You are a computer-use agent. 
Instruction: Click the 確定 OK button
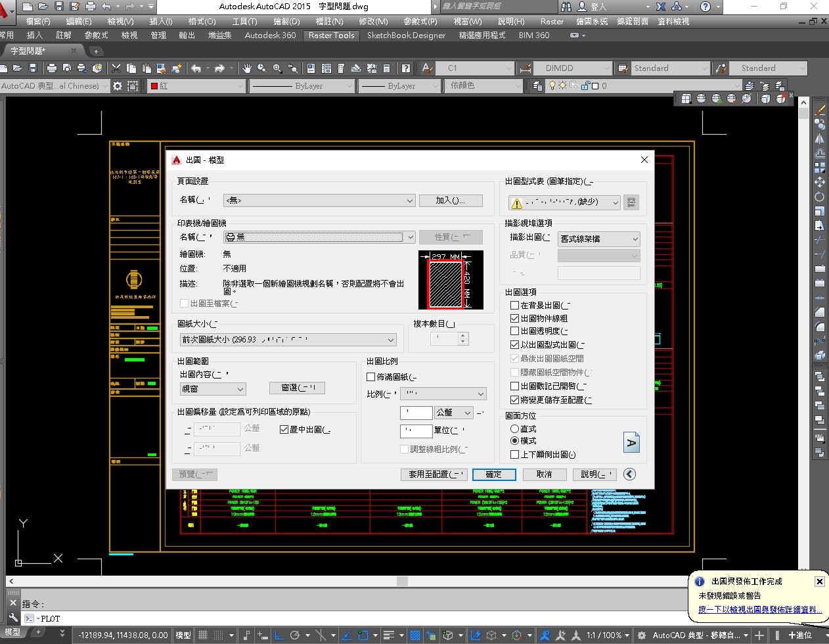(x=494, y=474)
